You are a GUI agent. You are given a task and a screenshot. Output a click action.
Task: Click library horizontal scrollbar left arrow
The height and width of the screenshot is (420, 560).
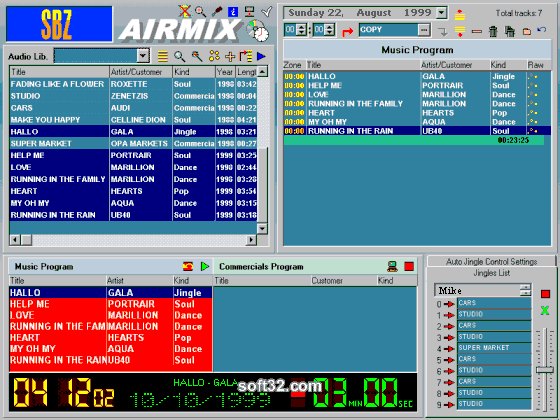[x=15, y=240]
